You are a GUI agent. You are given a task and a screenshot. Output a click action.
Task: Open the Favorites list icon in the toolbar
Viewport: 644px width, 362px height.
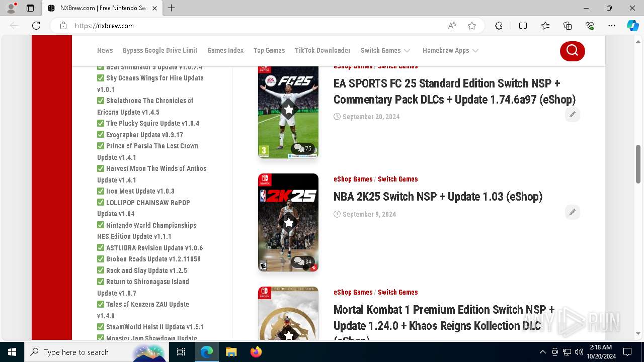(545, 26)
